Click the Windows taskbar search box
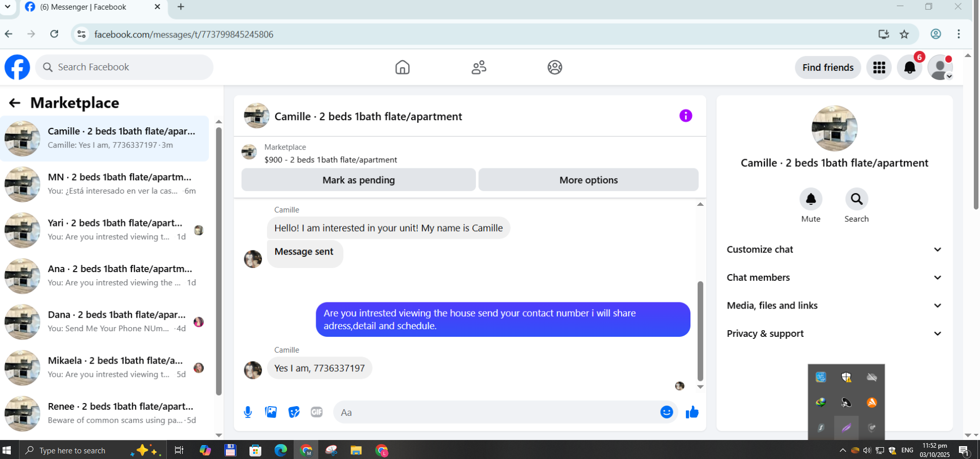This screenshot has width=980, height=459. [x=93, y=450]
